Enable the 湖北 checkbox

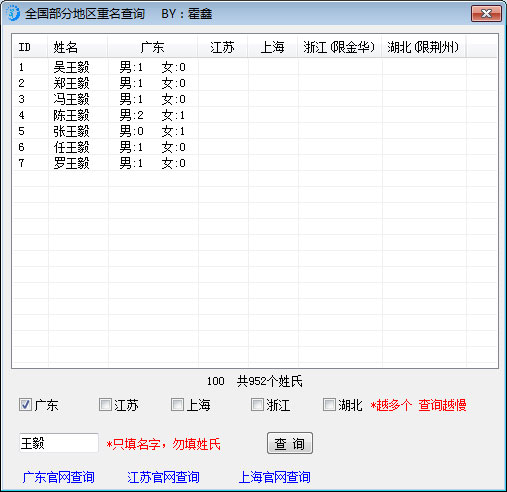tap(329, 405)
